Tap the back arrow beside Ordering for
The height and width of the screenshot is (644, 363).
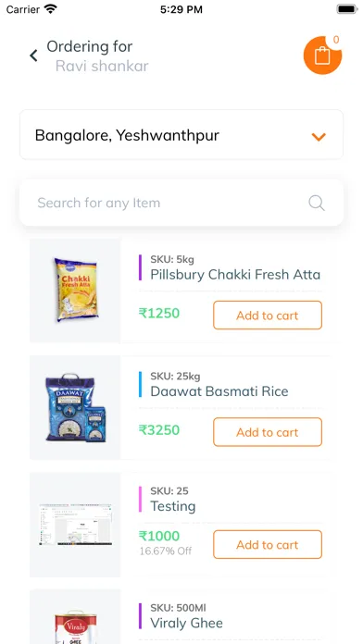point(33,56)
